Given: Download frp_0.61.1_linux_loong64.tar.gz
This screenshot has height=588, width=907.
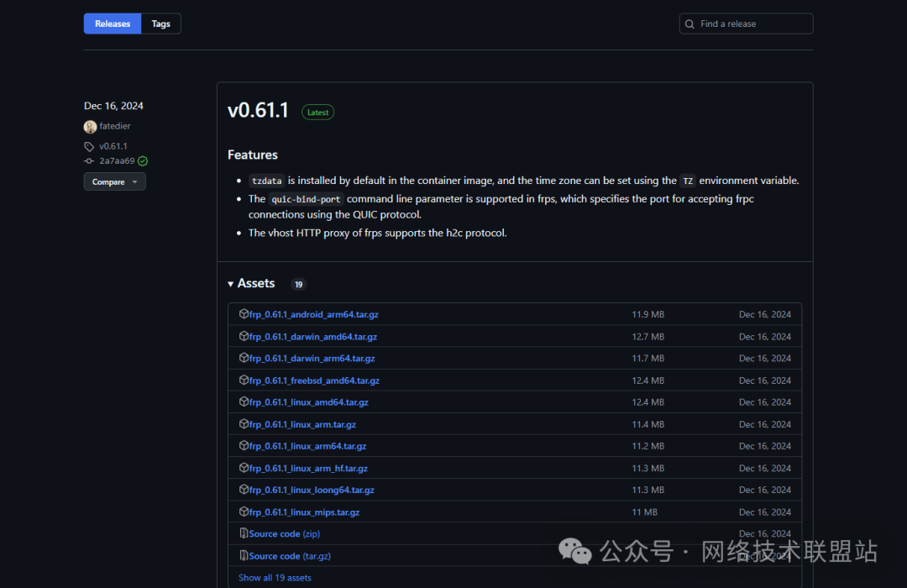Looking at the screenshot, I should pos(312,490).
